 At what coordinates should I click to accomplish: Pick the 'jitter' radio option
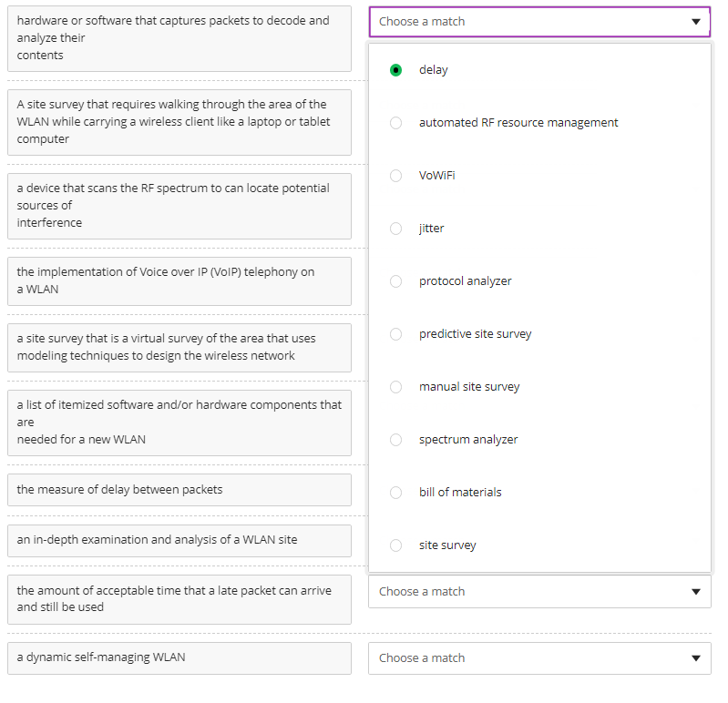coord(395,229)
